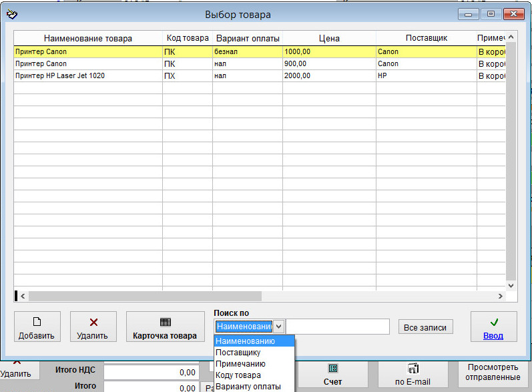Click the table icon above Карточка товара

[166, 322]
